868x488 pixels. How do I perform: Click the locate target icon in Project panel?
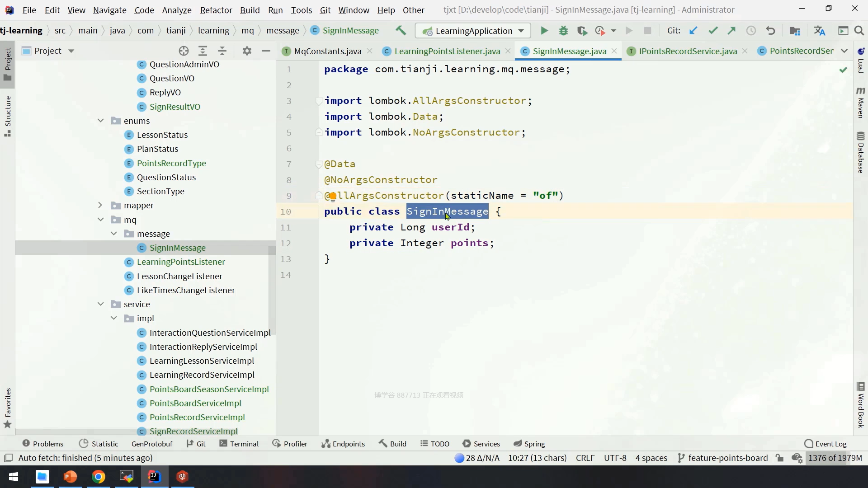click(183, 51)
